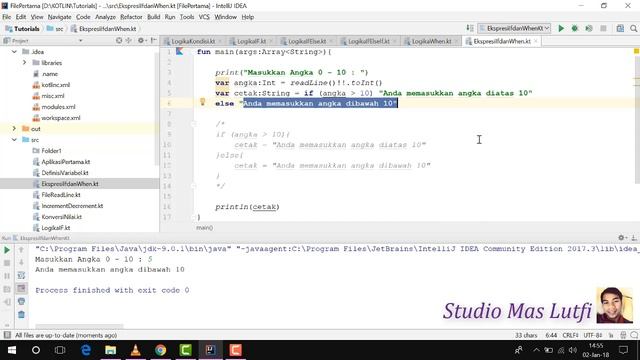
Task: Pause output in Run panel
Action: pyautogui.click(x=7, y=276)
